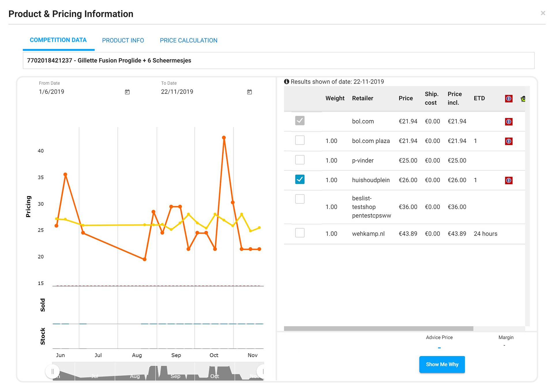
Task: Click the Show Me Why button
Action: pyautogui.click(x=442, y=364)
